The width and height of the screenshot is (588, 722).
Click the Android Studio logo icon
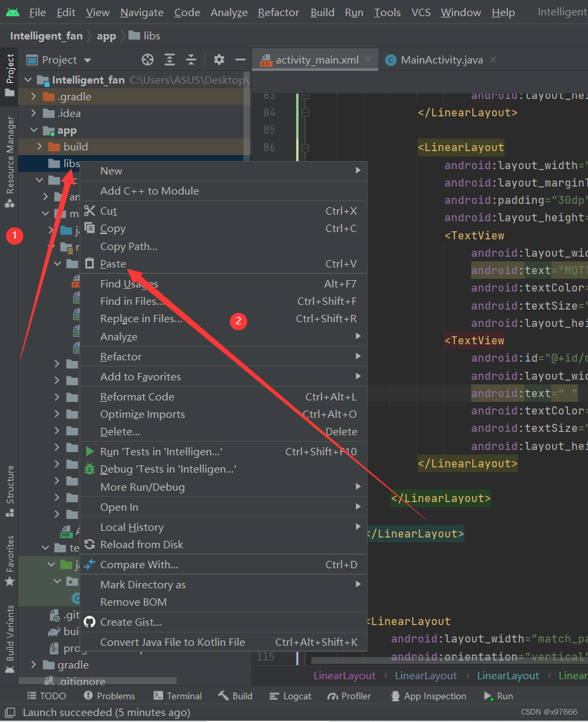(x=13, y=13)
